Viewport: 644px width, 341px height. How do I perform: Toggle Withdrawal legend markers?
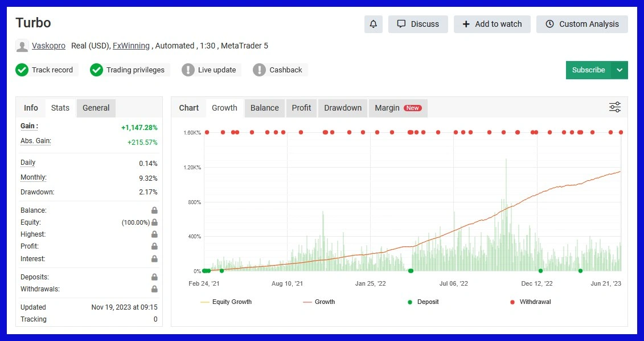pos(530,302)
